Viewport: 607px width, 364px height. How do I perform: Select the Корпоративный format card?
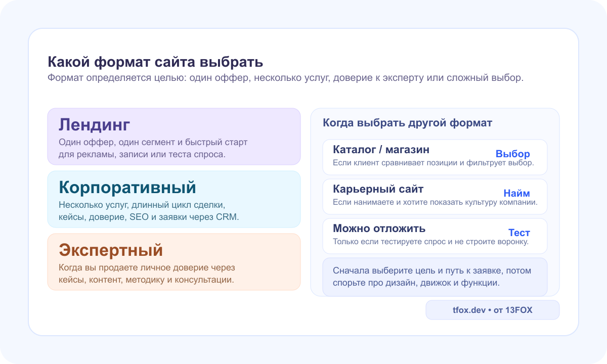[174, 199]
